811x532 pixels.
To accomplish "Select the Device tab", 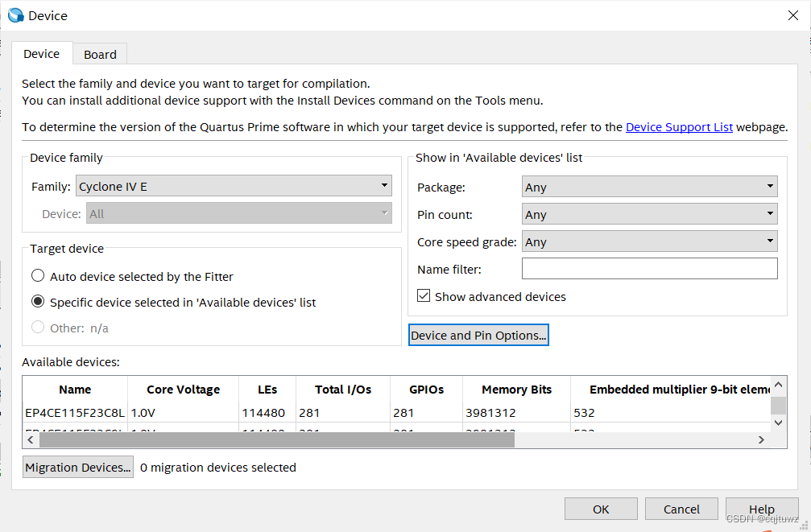I will pos(41,54).
